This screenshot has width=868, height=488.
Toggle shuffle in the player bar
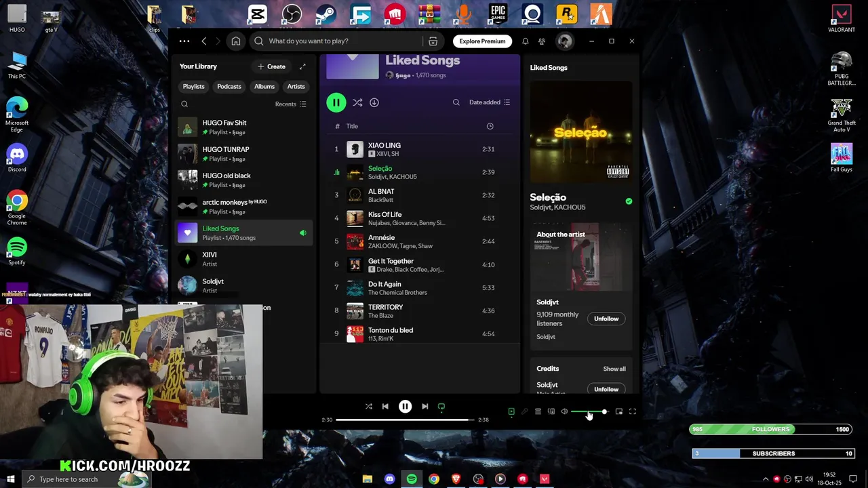pyautogui.click(x=369, y=407)
